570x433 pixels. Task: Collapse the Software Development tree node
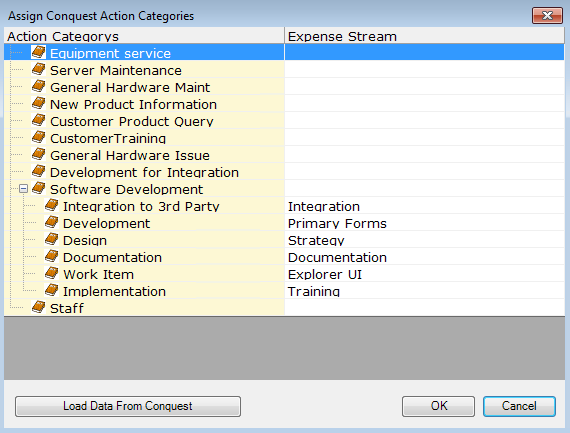click(x=23, y=189)
